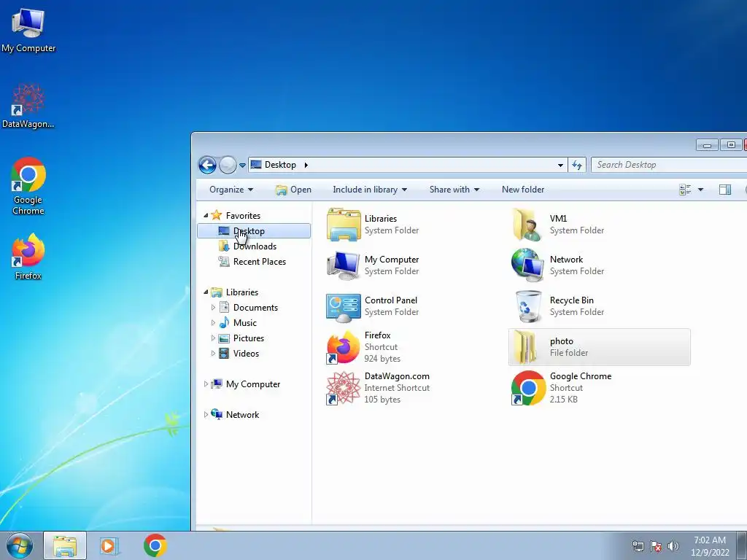Select Videos in navigation pane

coord(246,354)
